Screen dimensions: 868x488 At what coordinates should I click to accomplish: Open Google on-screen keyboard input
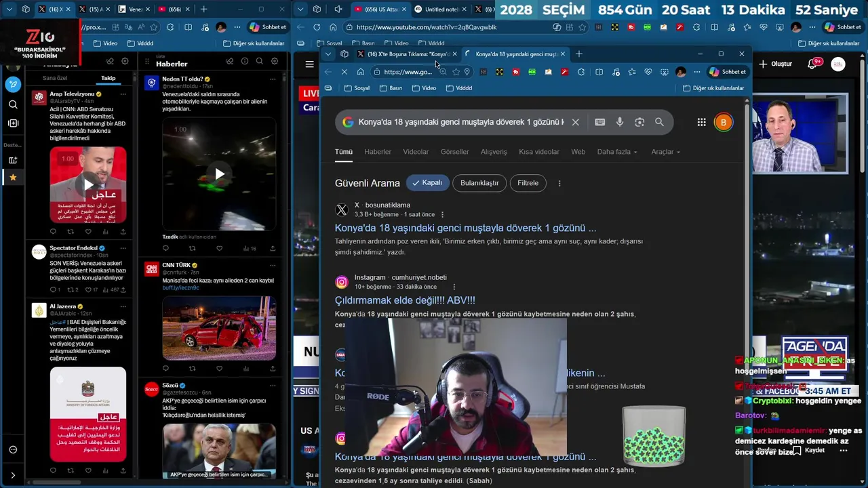click(599, 122)
